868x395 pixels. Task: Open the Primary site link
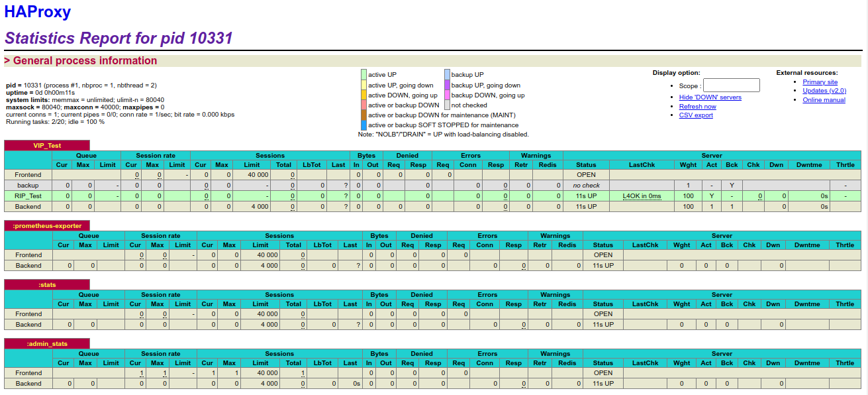point(820,82)
